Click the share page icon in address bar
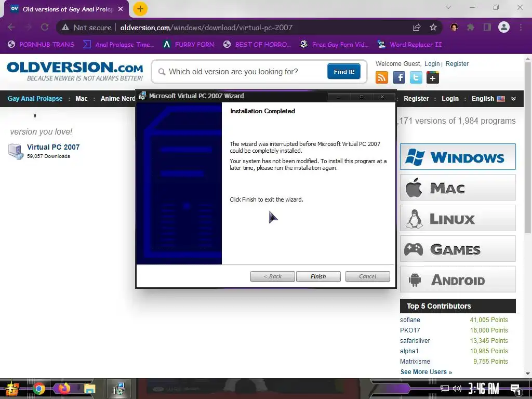 tap(417, 27)
